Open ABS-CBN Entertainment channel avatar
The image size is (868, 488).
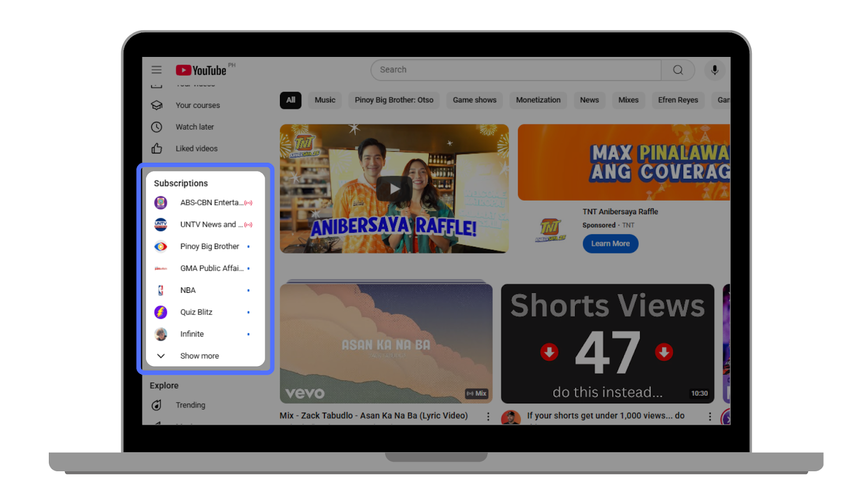click(161, 203)
